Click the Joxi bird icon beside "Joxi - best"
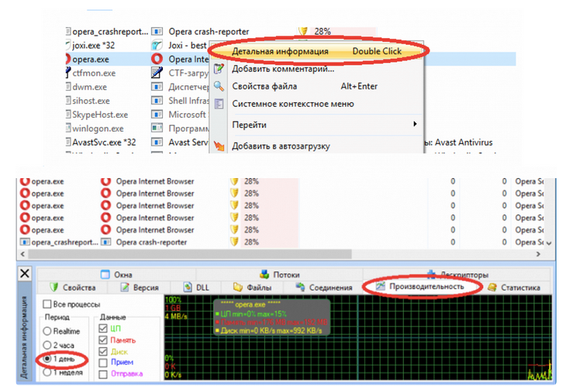The width and height of the screenshot is (573, 392). point(157,45)
